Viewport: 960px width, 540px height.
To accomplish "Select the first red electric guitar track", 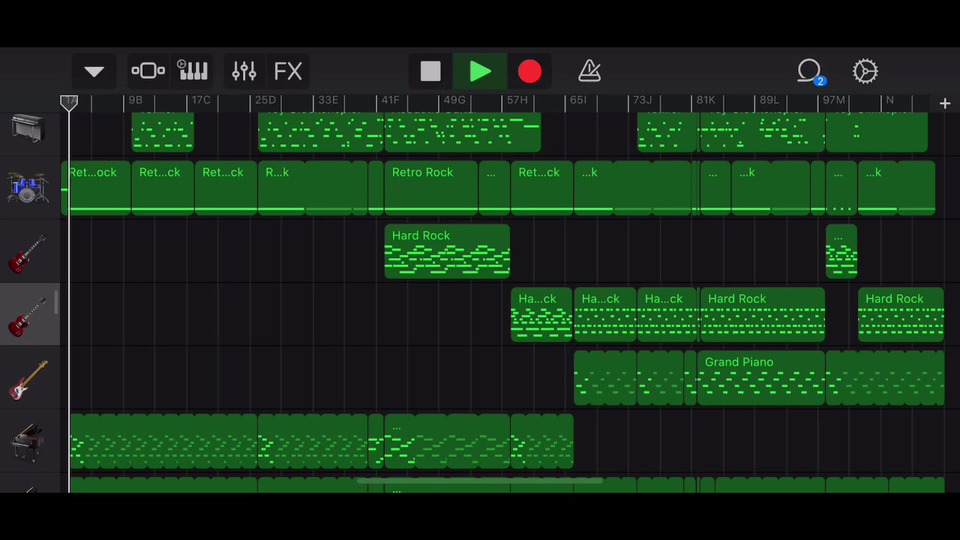I will (x=28, y=253).
